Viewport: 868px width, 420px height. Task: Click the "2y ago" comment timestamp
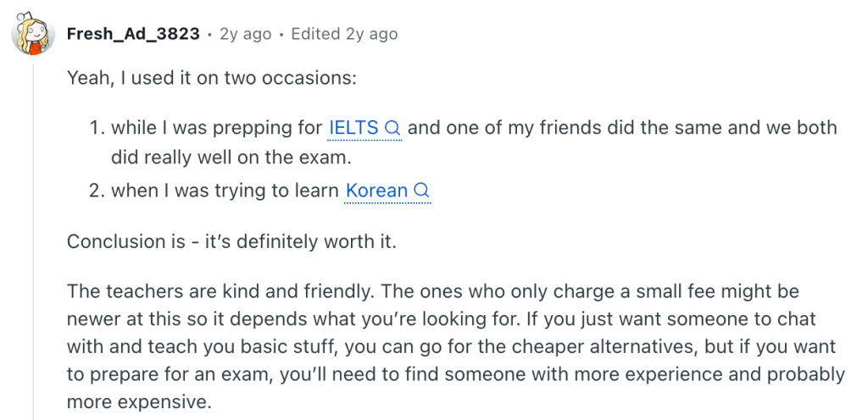pyautogui.click(x=246, y=35)
